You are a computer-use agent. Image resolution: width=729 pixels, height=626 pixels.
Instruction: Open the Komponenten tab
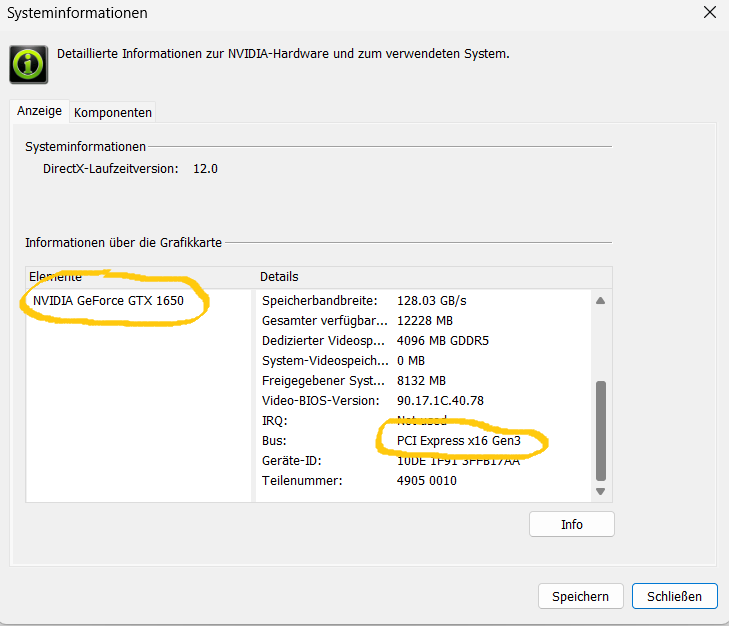pos(113,113)
